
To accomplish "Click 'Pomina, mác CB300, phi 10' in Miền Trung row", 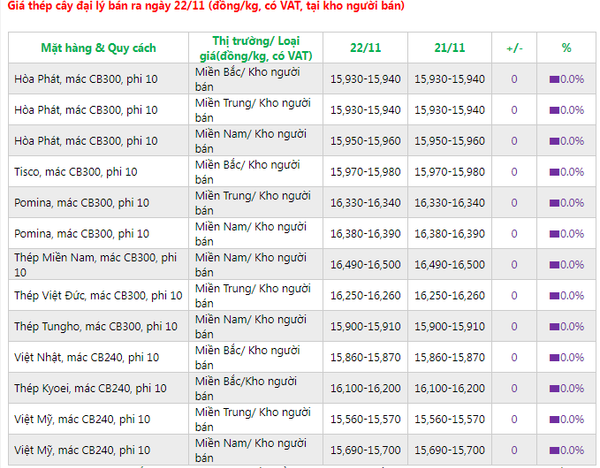I will 82,203.
